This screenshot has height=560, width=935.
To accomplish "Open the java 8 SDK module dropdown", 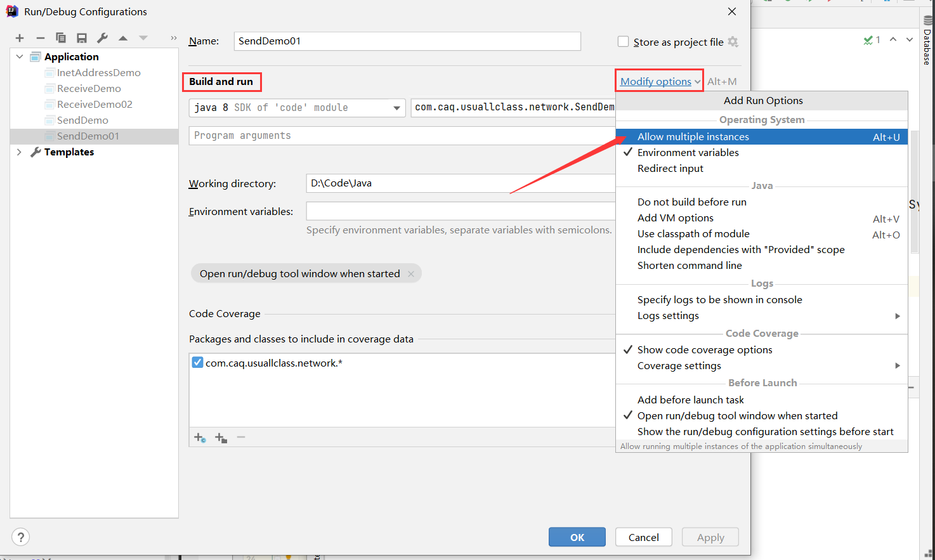I will click(397, 107).
